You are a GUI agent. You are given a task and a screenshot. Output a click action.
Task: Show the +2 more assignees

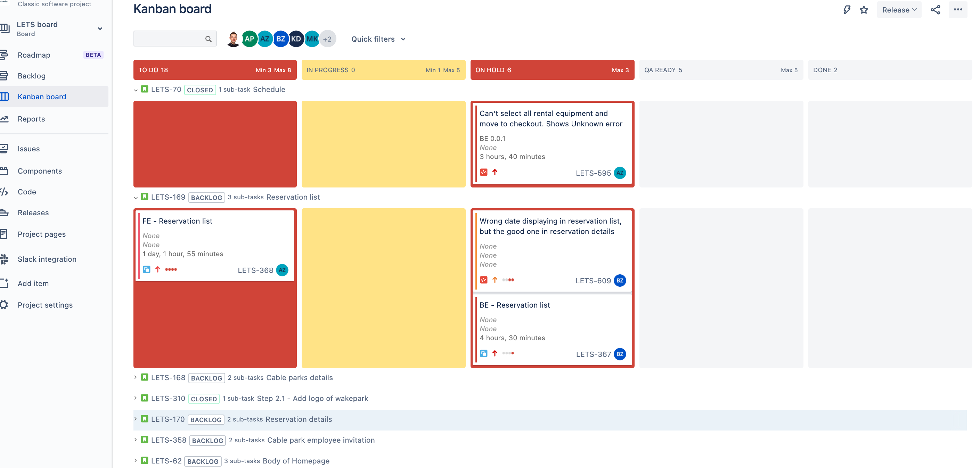pyautogui.click(x=328, y=39)
